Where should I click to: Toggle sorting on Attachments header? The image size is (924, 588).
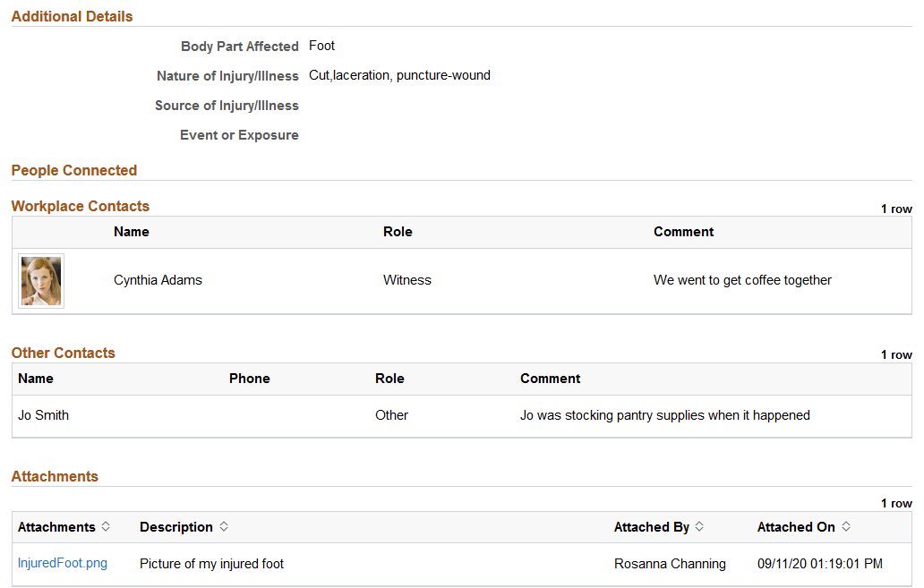point(106,526)
